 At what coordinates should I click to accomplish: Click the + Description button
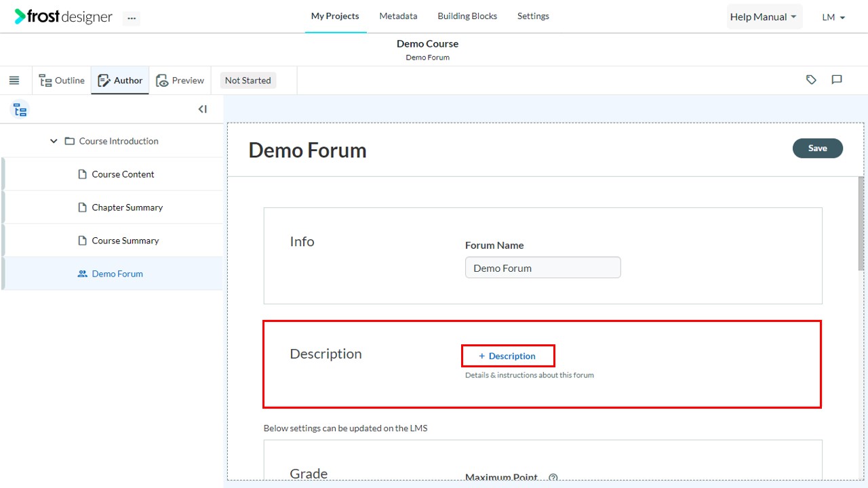[508, 356]
